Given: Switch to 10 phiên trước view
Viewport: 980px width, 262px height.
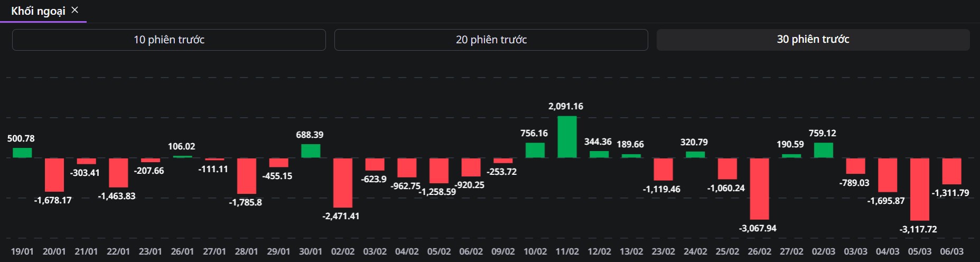Looking at the screenshot, I should click(169, 40).
